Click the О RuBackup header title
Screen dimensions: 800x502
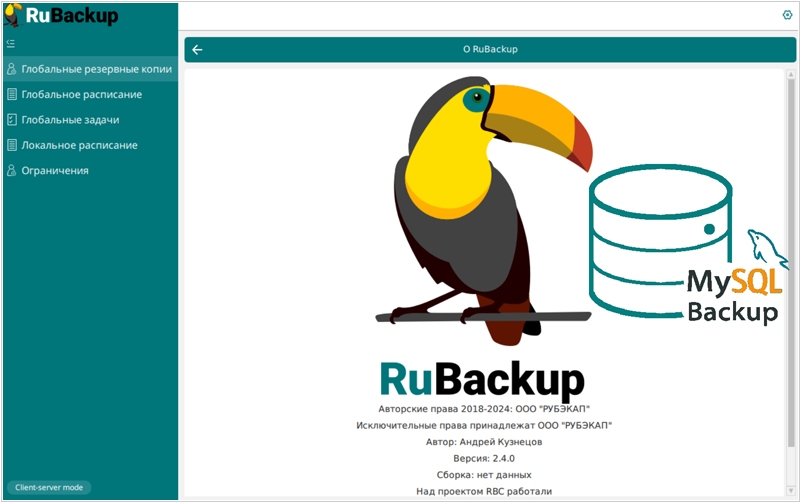tap(490, 49)
